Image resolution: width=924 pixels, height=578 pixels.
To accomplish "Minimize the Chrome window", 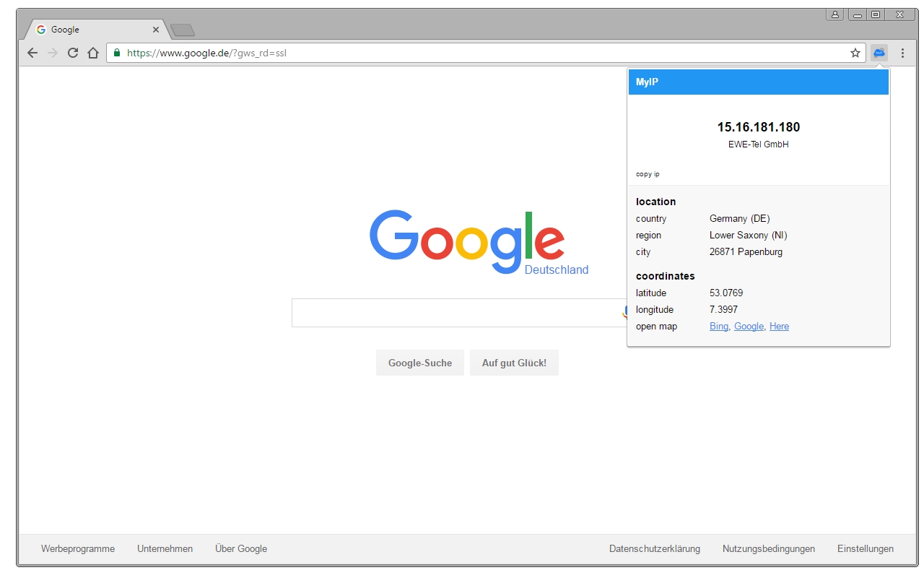I will pos(857,14).
